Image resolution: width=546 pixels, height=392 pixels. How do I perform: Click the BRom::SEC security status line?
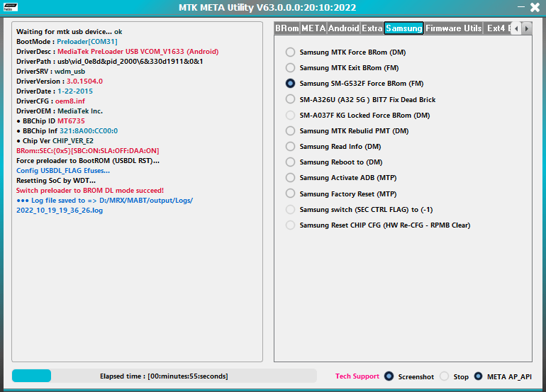[x=88, y=151]
